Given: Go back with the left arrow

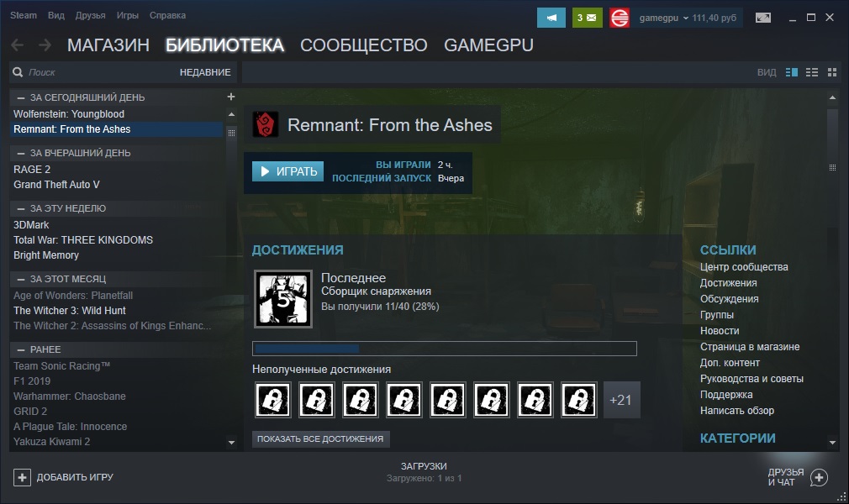Looking at the screenshot, I should coord(18,45).
